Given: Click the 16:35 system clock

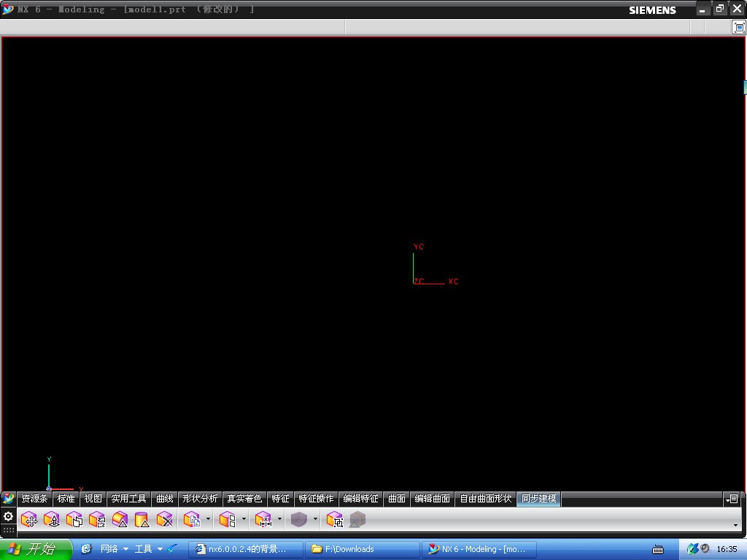Looking at the screenshot, I should click(x=727, y=549).
